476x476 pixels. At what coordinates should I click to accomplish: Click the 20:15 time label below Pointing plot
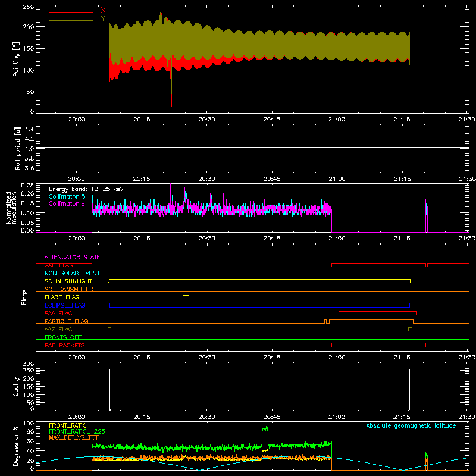(142, 120)
